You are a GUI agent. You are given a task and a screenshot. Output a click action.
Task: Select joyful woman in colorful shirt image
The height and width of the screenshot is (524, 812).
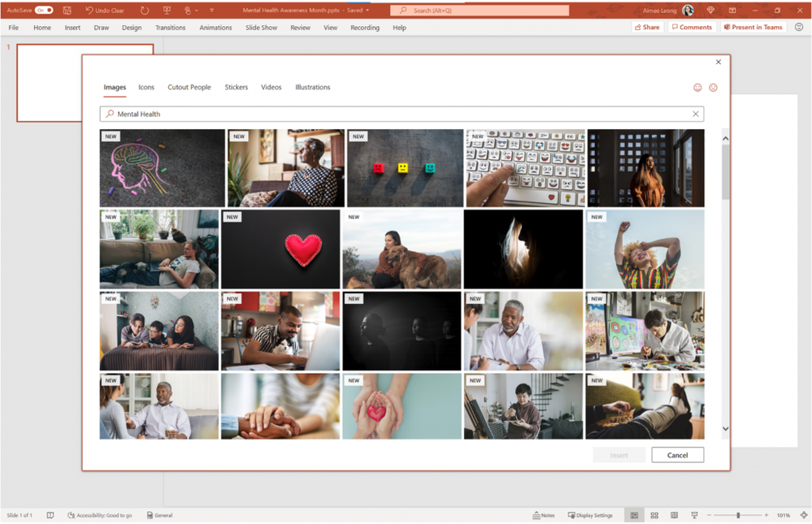645,249
